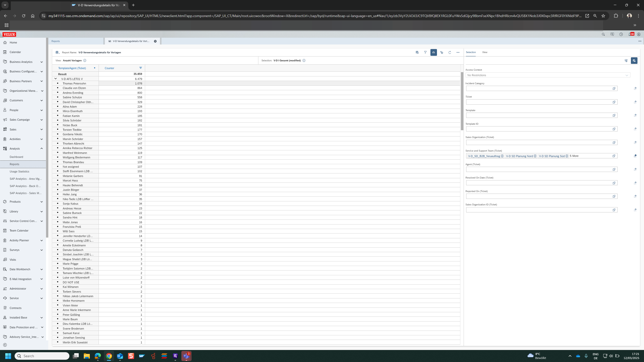Screen dimensions: 644x362
Task: Click the Template/Agent (Ticket) column header
Action: tap(72, 68)
